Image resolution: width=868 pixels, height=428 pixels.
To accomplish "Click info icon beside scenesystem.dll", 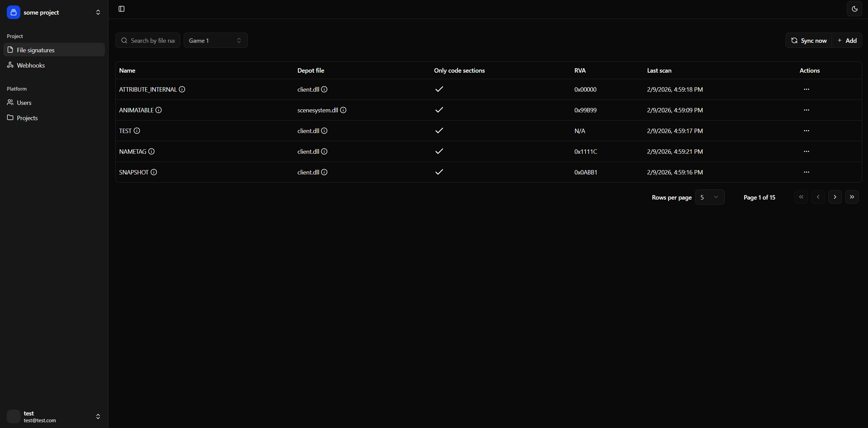I will 343,110.
